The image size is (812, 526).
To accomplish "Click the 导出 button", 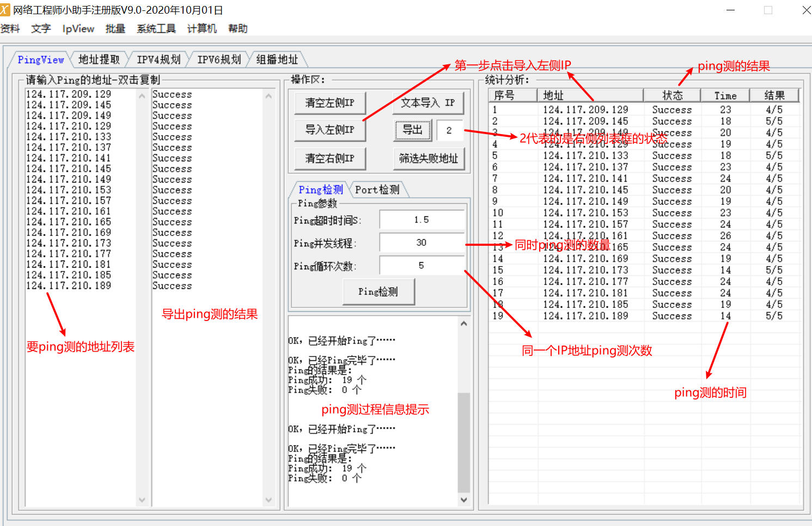I will [412, 130].
